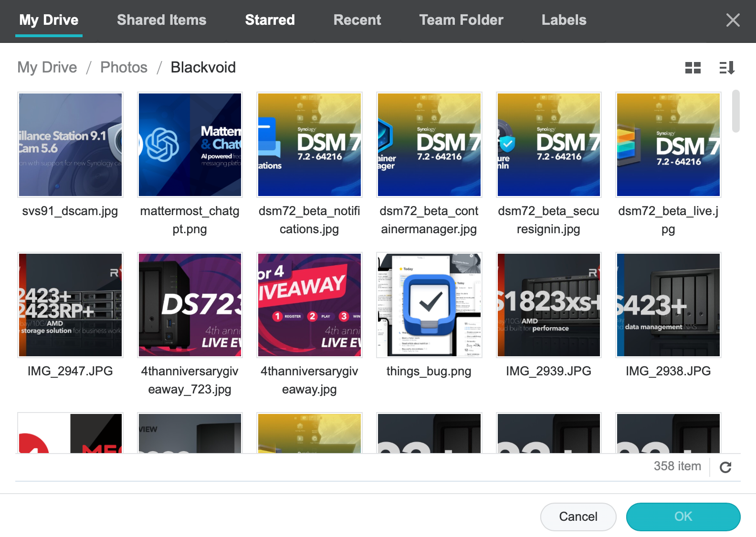The width and height of the screenshot is (756, 537).
Task: Select the svs91_dscam.jpg thumbnail
Action: tap(70, 145)
